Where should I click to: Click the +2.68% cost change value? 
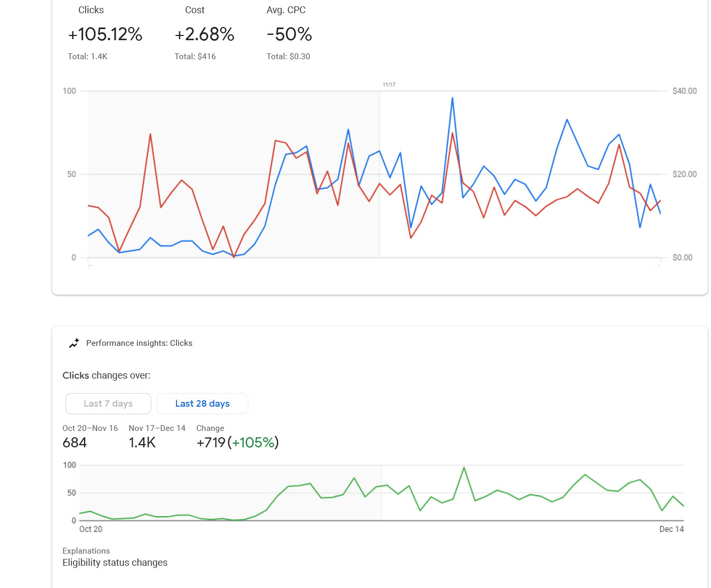coord(205,34)
